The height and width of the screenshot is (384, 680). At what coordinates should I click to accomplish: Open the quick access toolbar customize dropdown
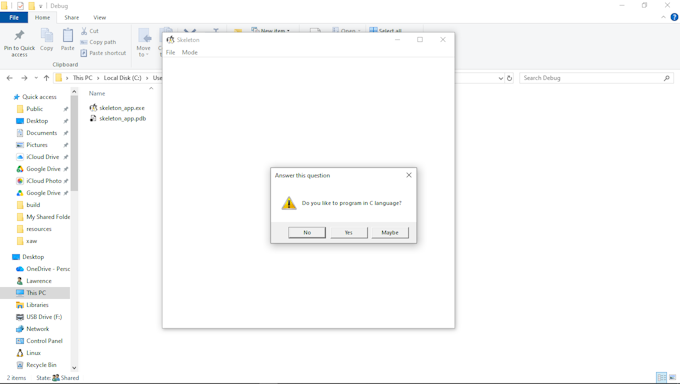click(40, 6)
